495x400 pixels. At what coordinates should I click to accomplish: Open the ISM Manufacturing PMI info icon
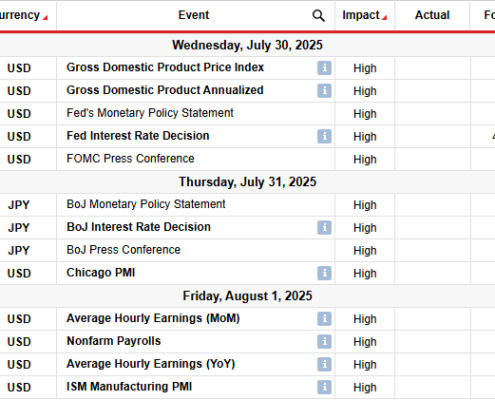point(324,387)
